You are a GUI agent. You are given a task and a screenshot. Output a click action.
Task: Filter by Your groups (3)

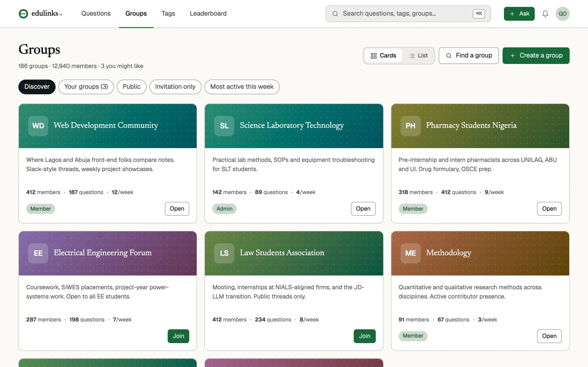click(86, 87)
